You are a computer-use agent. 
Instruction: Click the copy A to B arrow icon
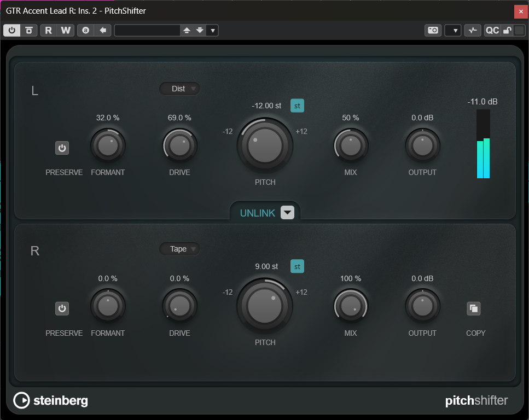pos(102,31)
